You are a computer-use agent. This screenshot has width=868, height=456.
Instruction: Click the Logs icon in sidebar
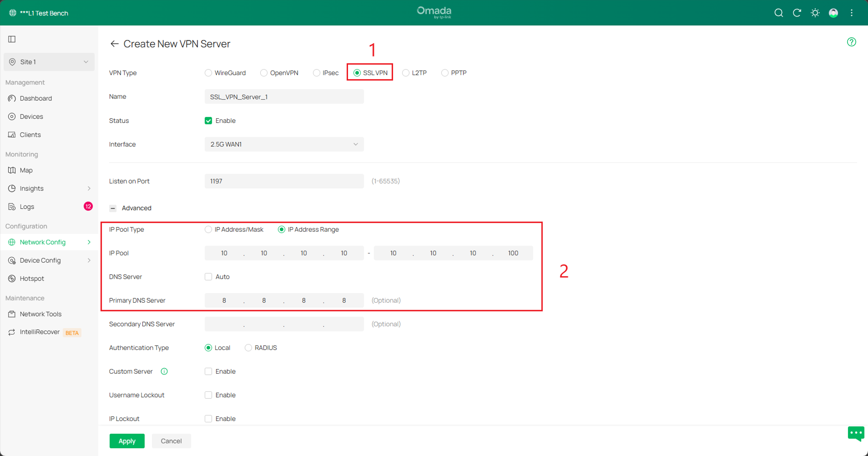point(12,207)
